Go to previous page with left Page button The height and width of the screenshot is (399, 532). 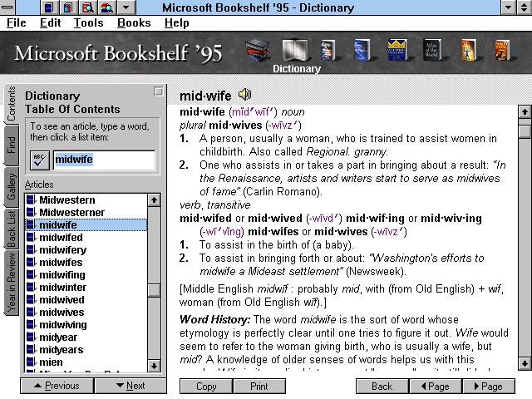436,387
